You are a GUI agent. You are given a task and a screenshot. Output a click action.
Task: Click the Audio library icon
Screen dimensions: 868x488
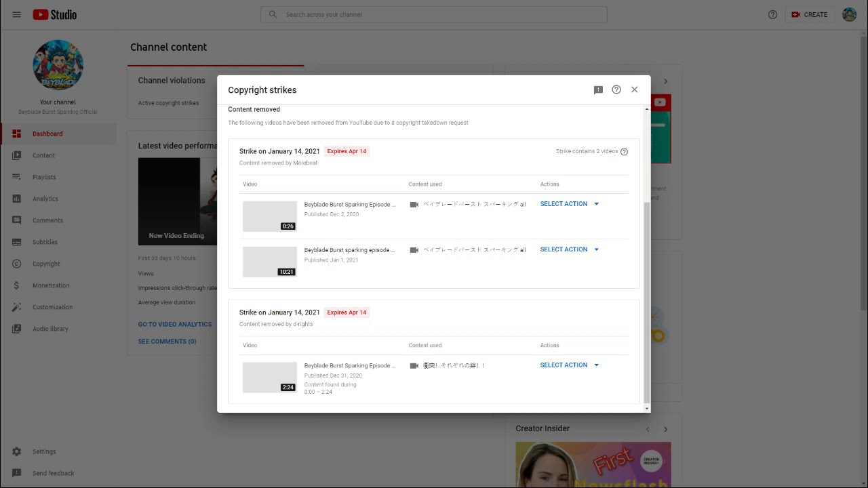[x=17, y=329]
